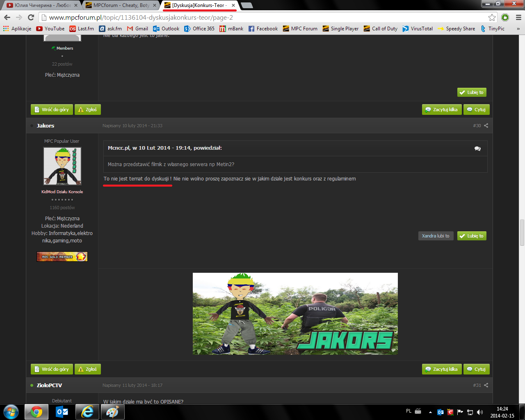The height and width of the screenshot is (420, 525).
Task: Open YouTube bookmark
Action: 50,29
